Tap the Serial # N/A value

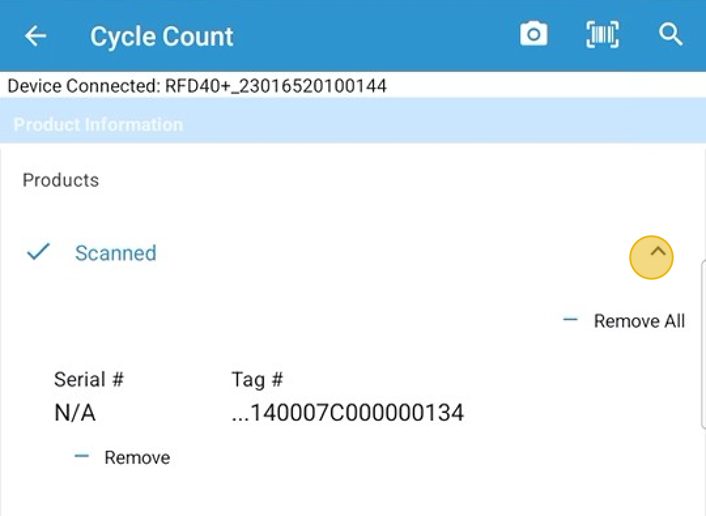[x=75, y=412]
